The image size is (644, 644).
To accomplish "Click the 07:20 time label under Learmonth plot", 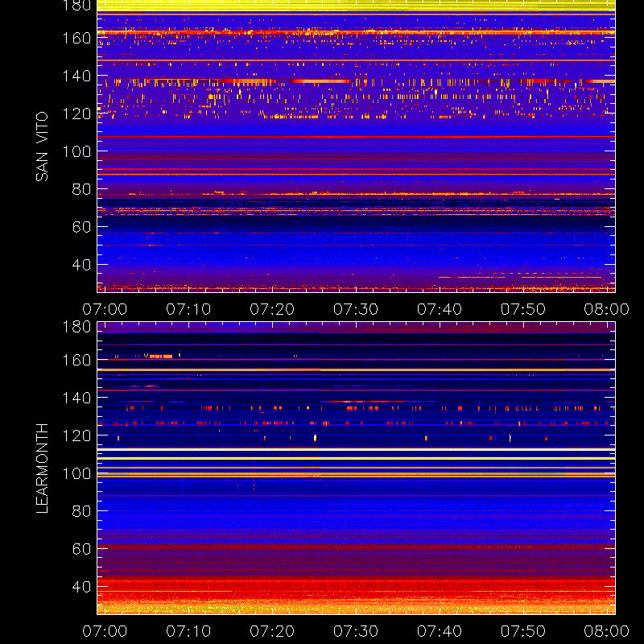I will pyautogui.click(x=272, y=631).
